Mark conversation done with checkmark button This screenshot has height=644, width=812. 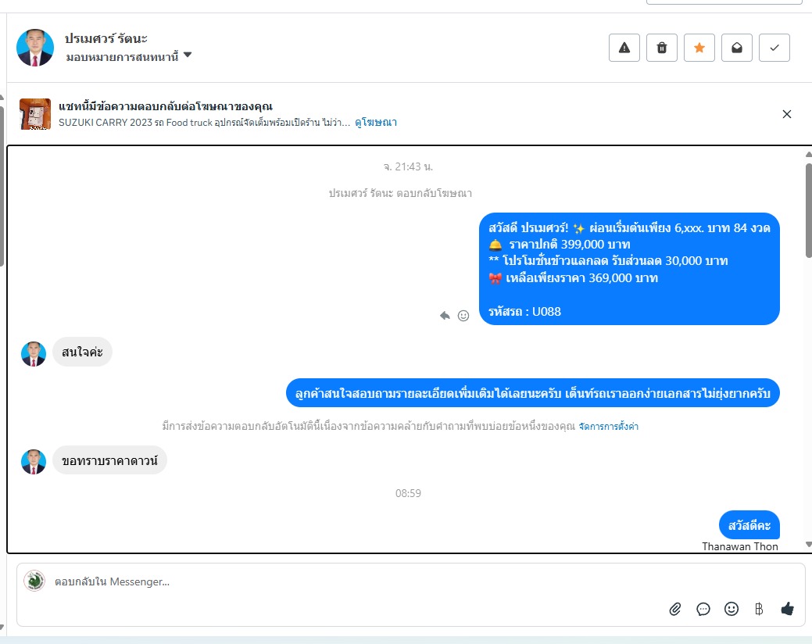click(x=774, y=48)
